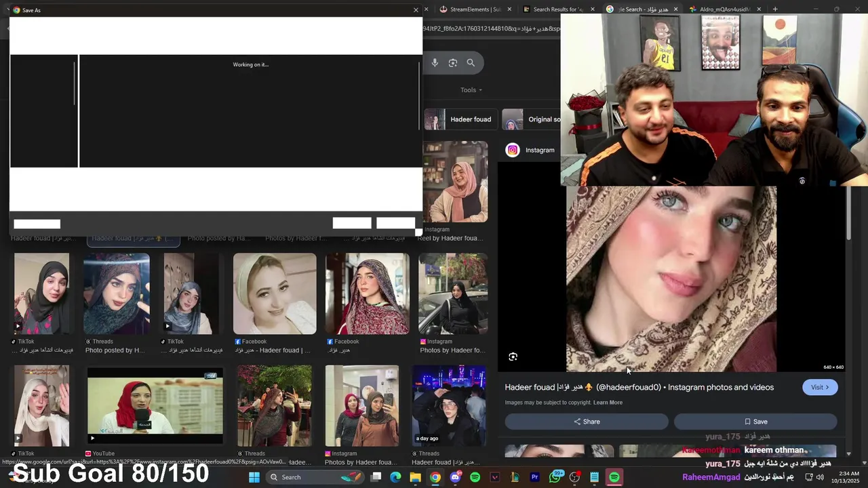Viewport: 868px width, 488px height.
Task: Open Task View from the taskbar
Action: tap(376, 477)
